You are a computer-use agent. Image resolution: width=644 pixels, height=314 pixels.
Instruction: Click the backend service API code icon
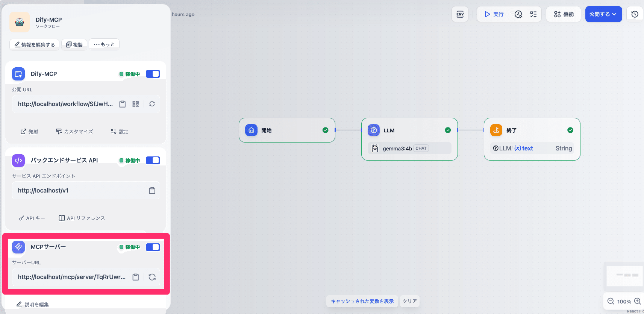(18, 160)
